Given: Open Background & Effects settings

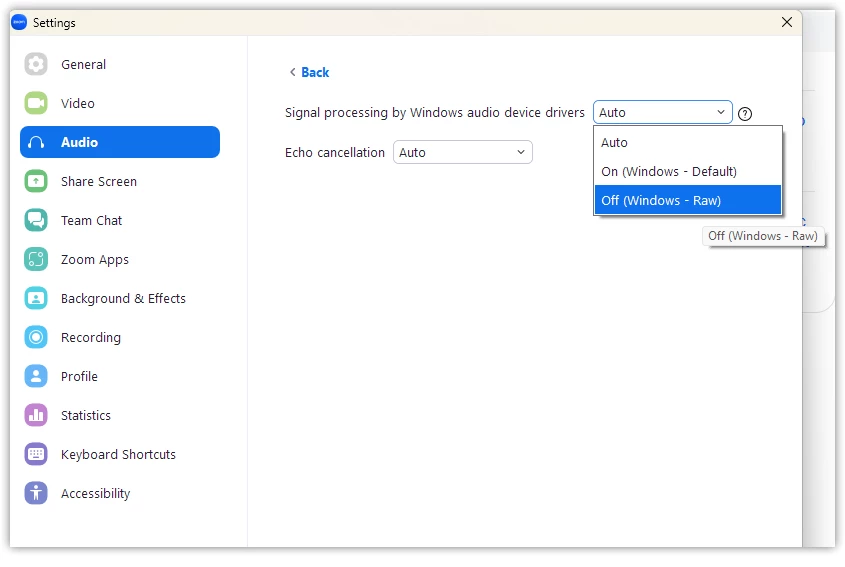Looking at the screenshot, I should 120,299.
